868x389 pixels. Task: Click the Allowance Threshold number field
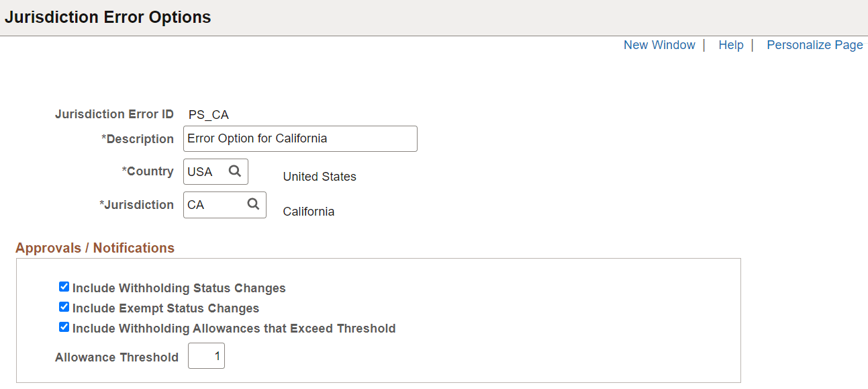[206, 356]
